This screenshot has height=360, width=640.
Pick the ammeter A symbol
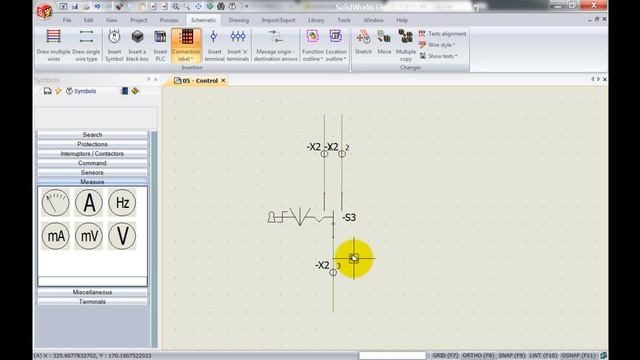tap(89, 203)
